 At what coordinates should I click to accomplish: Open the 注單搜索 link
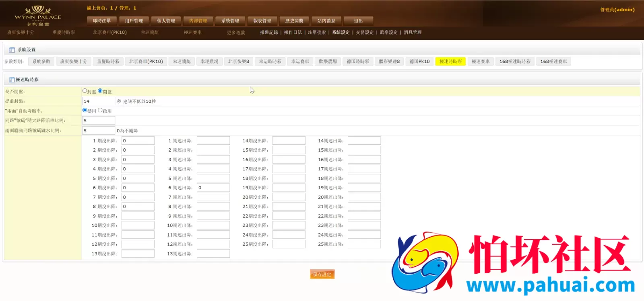(x=317, y=33)
